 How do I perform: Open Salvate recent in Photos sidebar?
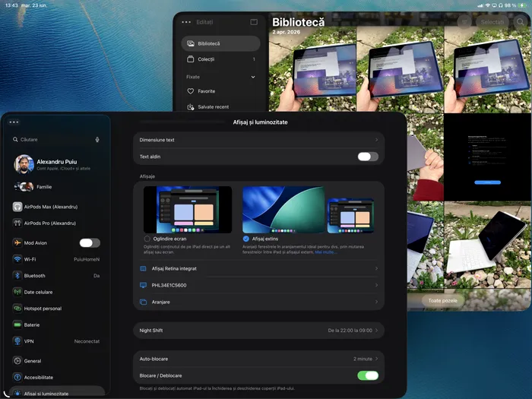[x=221, y=107]
